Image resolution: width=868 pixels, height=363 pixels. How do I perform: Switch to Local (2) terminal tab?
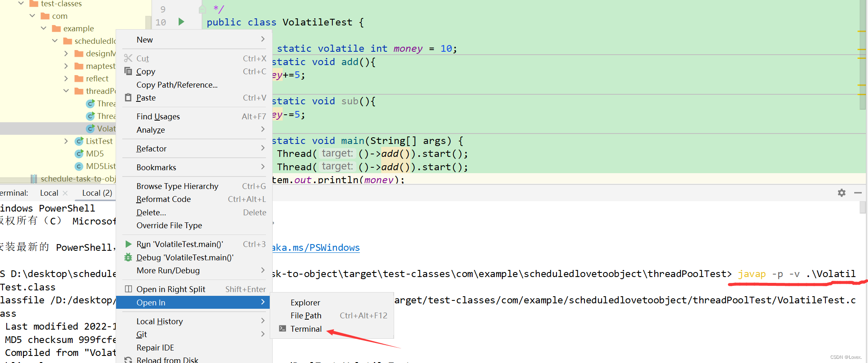97,193
